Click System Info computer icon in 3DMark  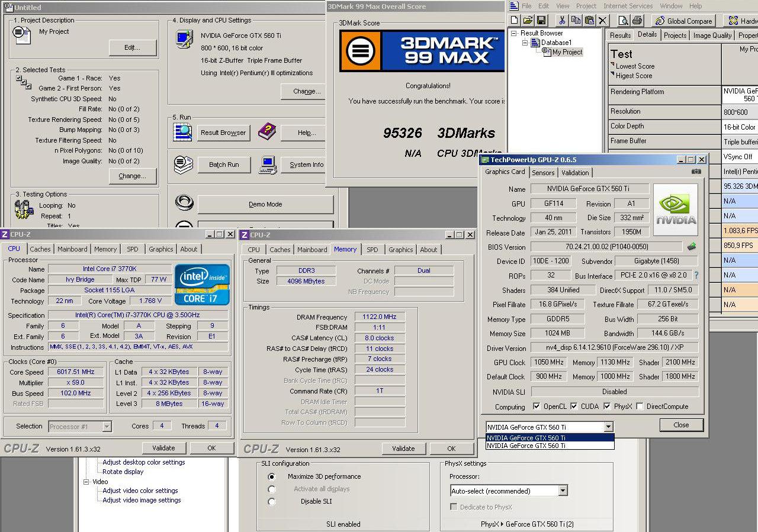click(267, 164)
